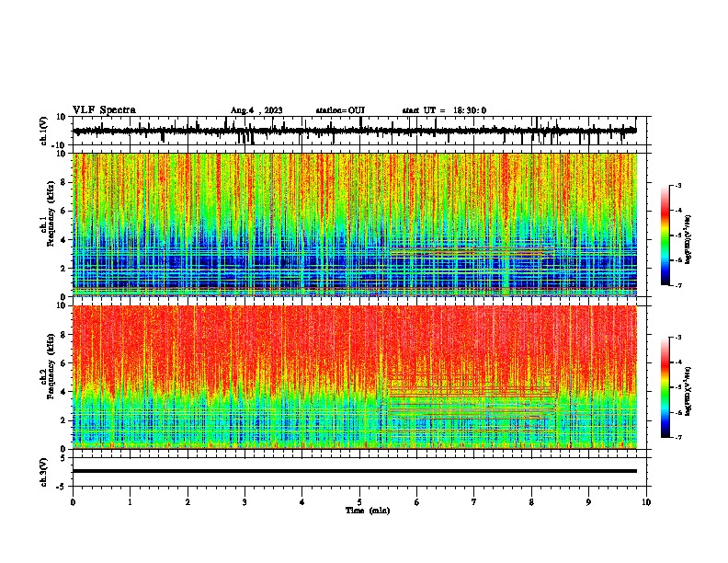Click the 'ch.3(V)' axis label
Image resolution: width=728 pixels, height=563 pixels.
(44, 472)
